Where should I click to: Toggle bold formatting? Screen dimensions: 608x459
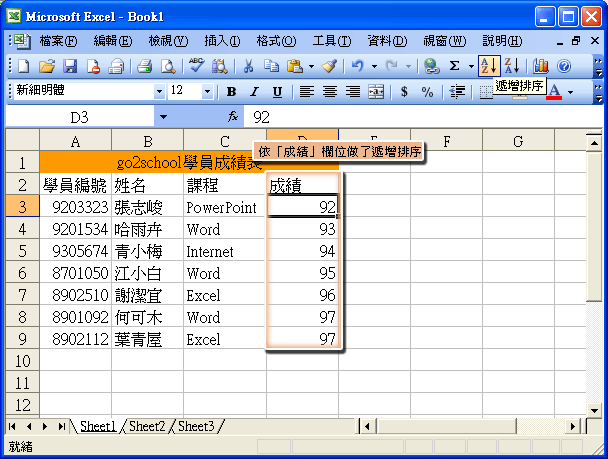[x=231, y=92]
